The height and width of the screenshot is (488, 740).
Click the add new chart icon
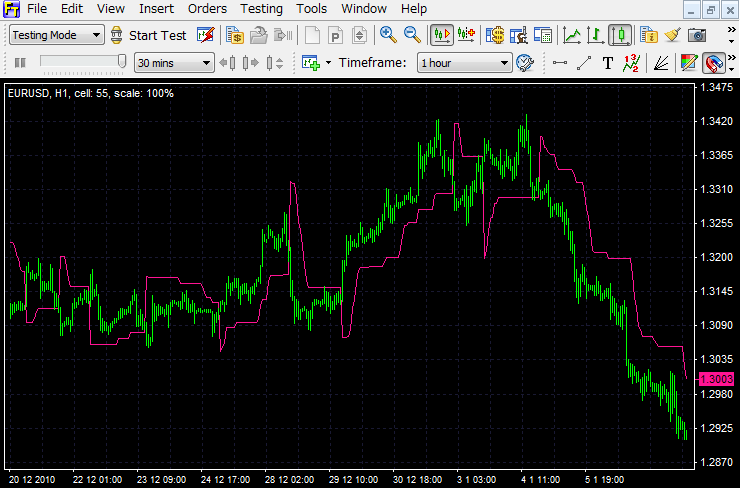coord(311,63)
